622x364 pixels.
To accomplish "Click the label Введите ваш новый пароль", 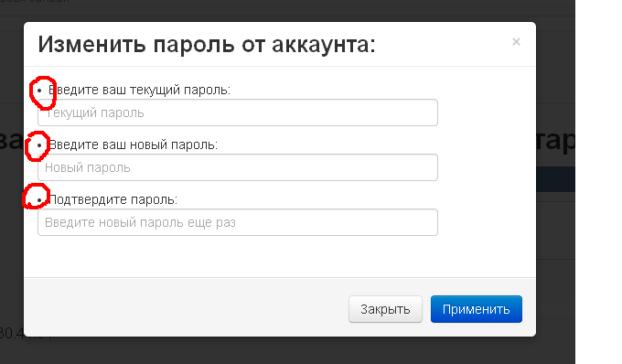I will click(x=133, y=145).
